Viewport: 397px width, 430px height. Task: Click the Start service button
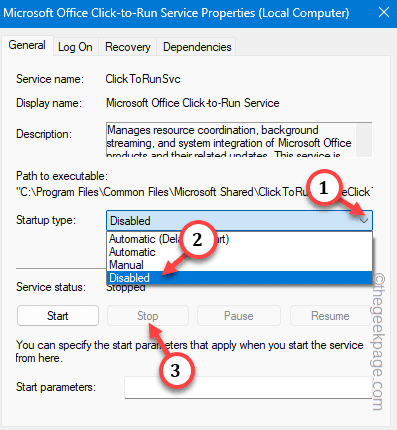point(58,316)
